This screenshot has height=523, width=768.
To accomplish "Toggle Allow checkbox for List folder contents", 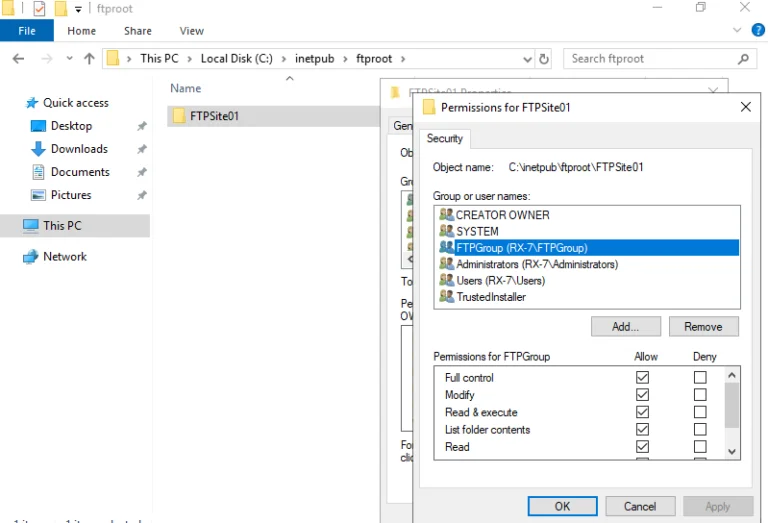I will pos(642,429).
